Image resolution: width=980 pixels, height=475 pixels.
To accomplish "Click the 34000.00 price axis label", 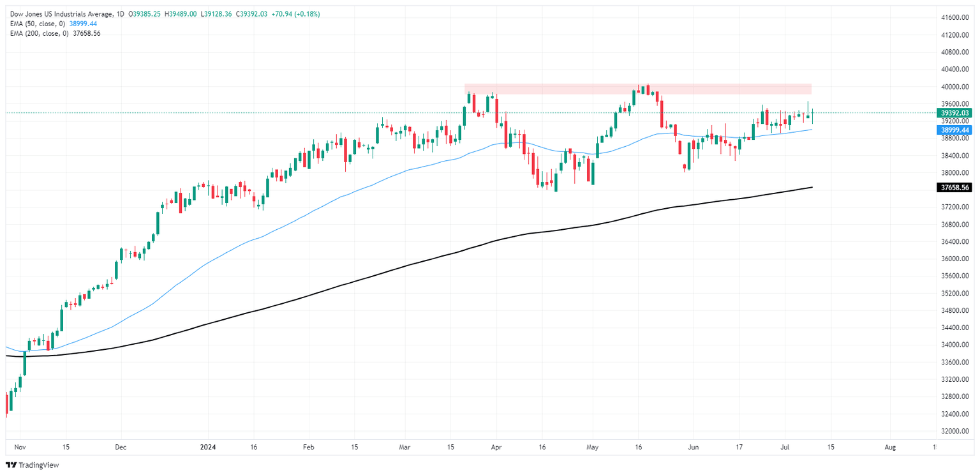I will tap(956, 345).
